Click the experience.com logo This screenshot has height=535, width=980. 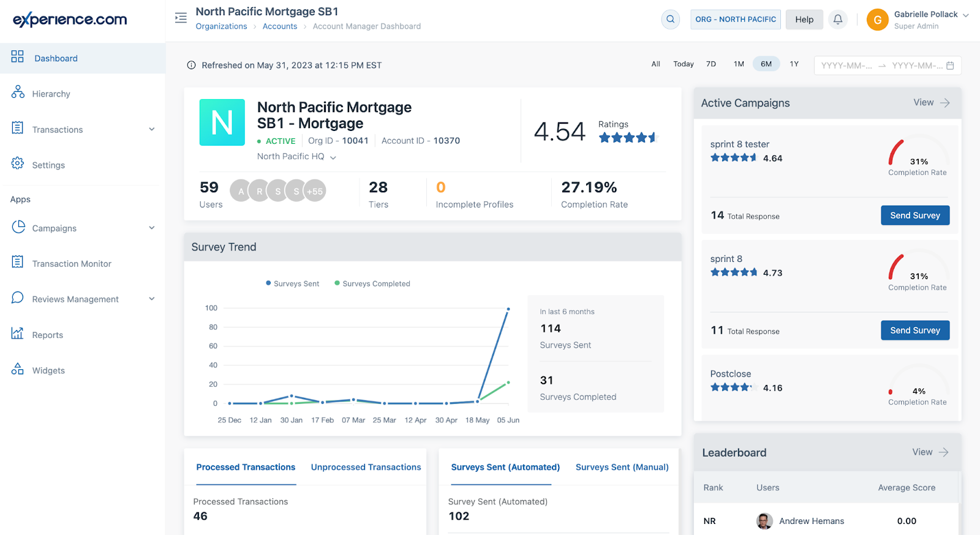click(70, 20)
